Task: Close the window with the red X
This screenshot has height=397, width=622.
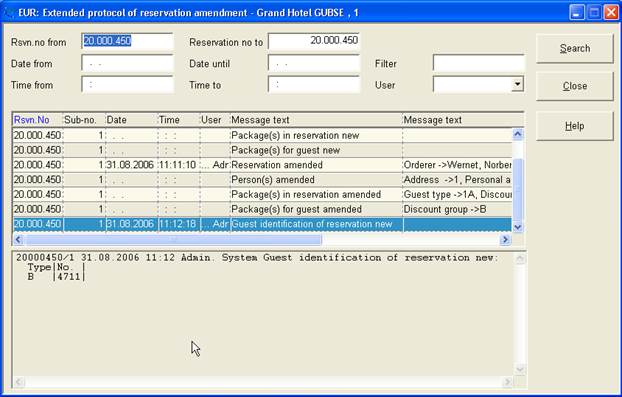Action: pyautogui.click(x=611, y=13)
